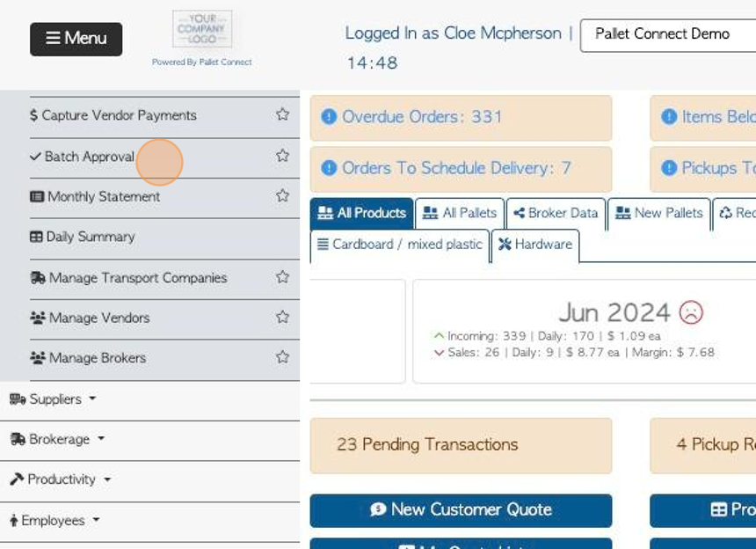Select the Hardware tab

point(535,245)
